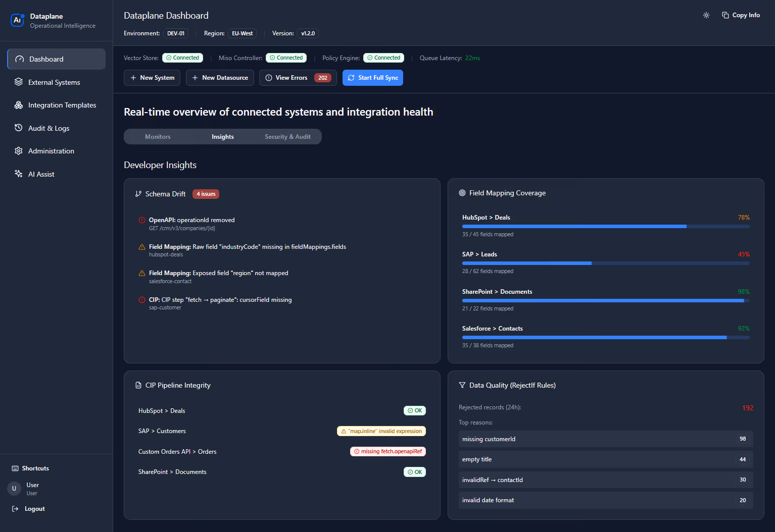775x532 pixels.
Task: Click the Dataplane AI logo icon
Action: [x=18, y=20]
